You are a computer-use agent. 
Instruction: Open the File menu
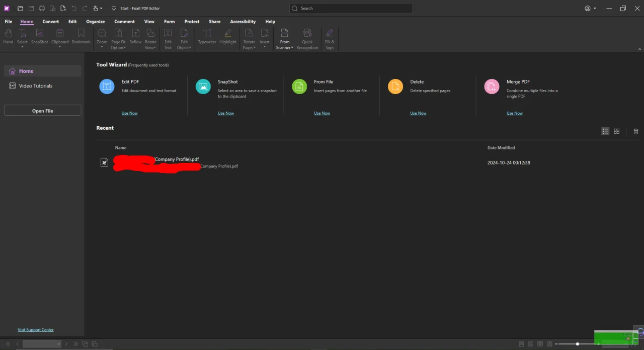pos(9,22)
